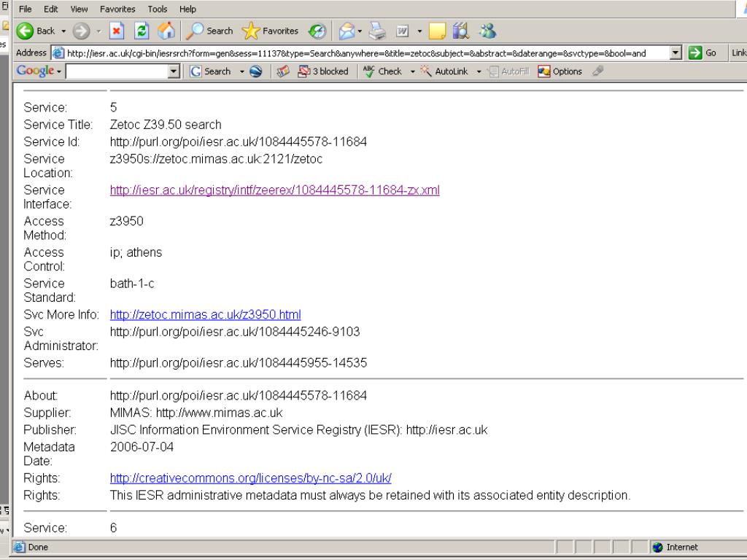Click the 'MIMAS: http://www.mimas.ac.uk' supplier text

196,413
